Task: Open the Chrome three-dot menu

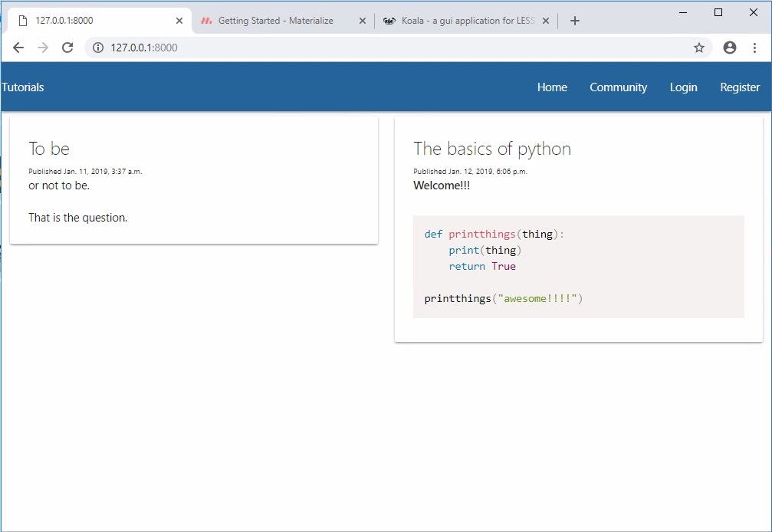Action: 755,47
